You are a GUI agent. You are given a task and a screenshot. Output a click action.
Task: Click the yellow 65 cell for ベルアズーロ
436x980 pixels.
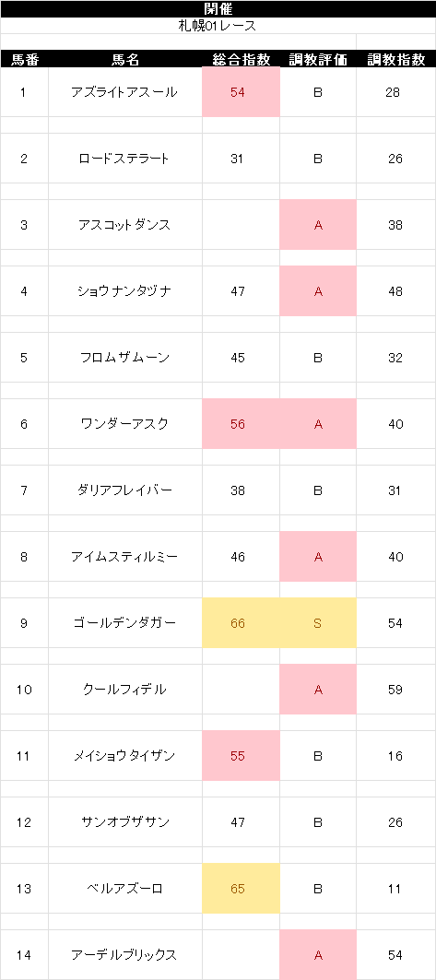[x=241, y=889]
